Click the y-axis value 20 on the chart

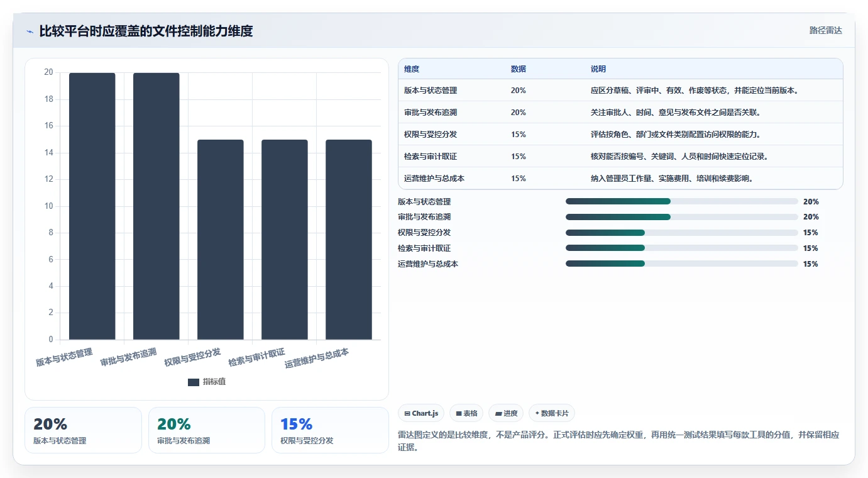pos(48,72)
